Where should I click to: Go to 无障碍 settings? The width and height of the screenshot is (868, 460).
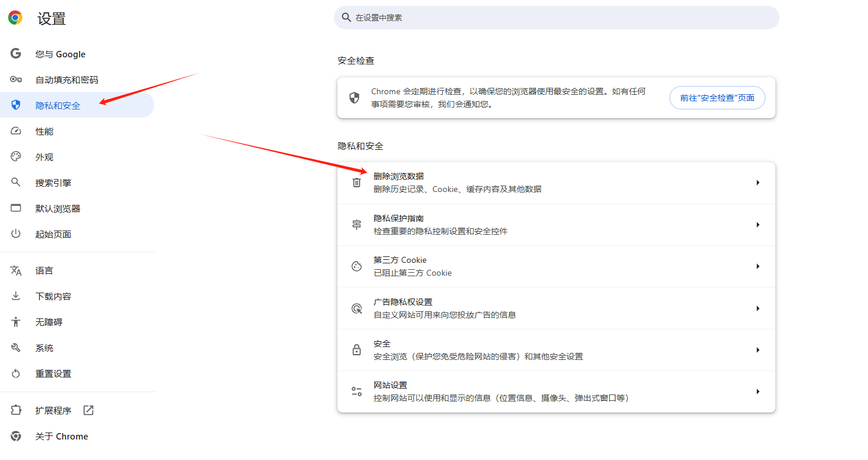coord(77,322)
